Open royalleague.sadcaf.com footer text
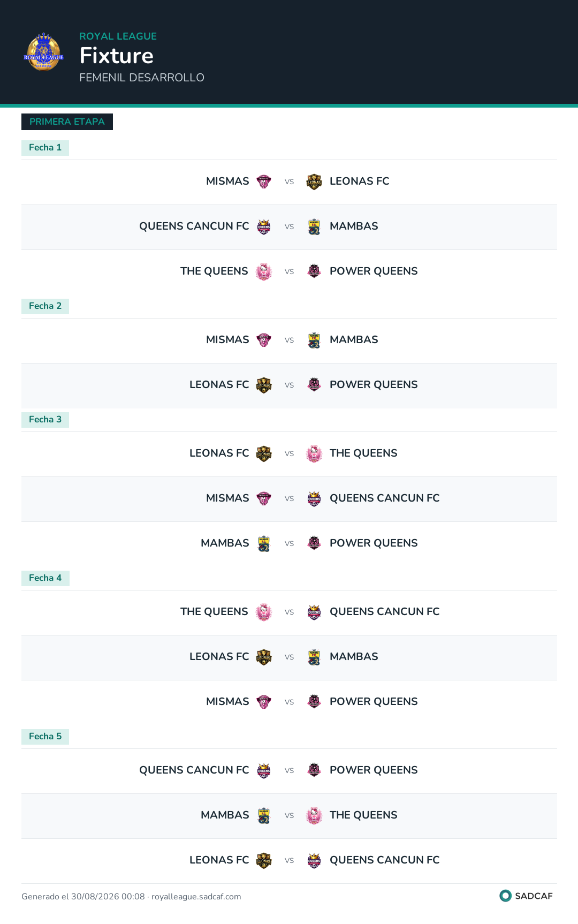 196,897
